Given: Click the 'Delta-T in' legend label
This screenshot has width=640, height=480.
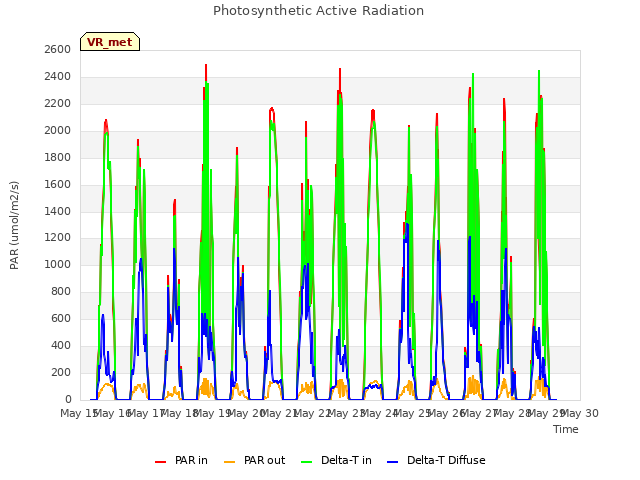Looking at the screenshot, I should coord(346,460).
